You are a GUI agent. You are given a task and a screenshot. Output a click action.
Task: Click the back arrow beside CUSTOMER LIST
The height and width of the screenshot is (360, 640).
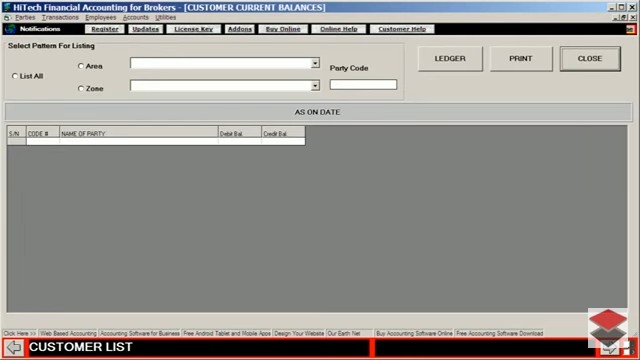[14, 348]
